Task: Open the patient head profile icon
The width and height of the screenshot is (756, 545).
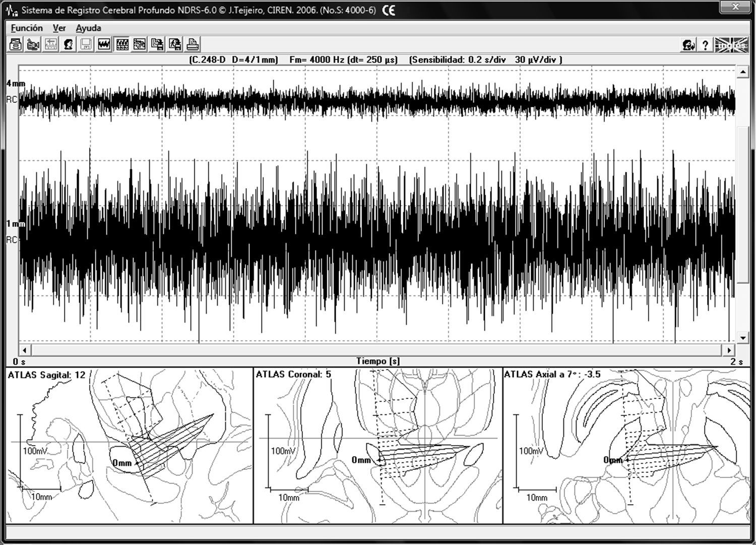Action: tap(69, 45)
